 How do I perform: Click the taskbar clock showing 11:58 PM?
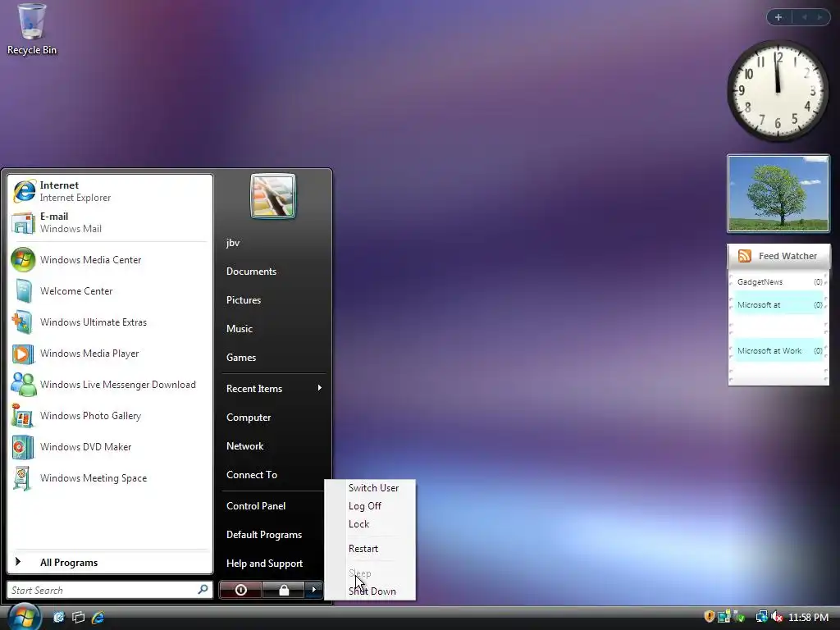(x=808, y=617)
